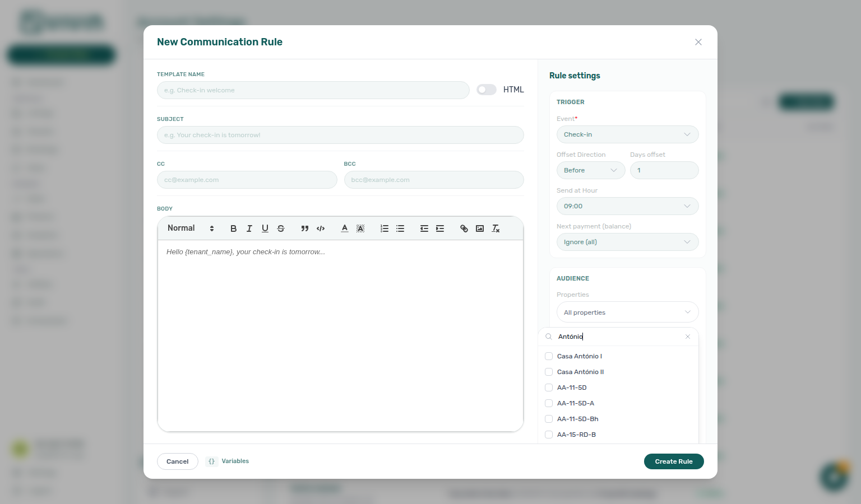Apply strikethrough formatting
Viewport: 861px width, 504px height.
tap(281, 228)
